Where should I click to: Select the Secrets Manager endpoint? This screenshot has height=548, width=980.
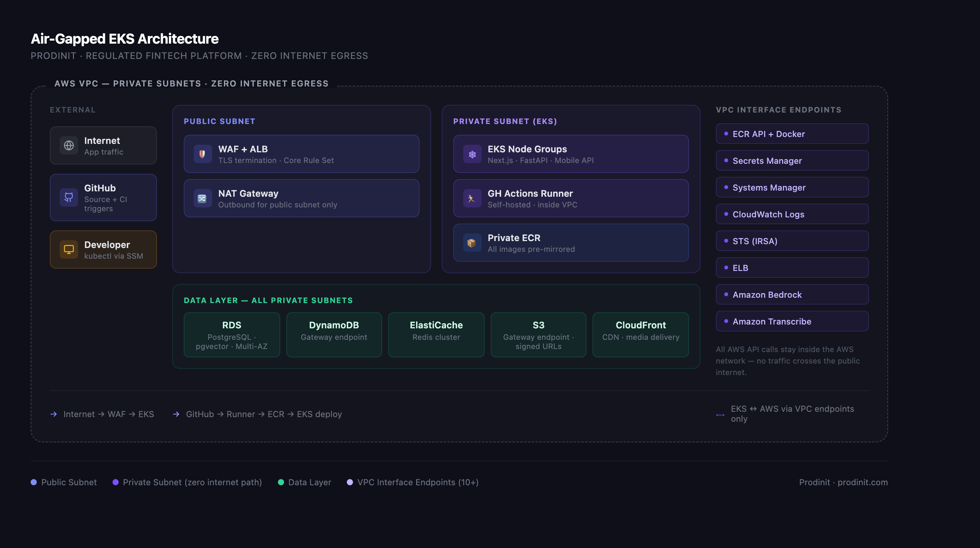(792, 161)
